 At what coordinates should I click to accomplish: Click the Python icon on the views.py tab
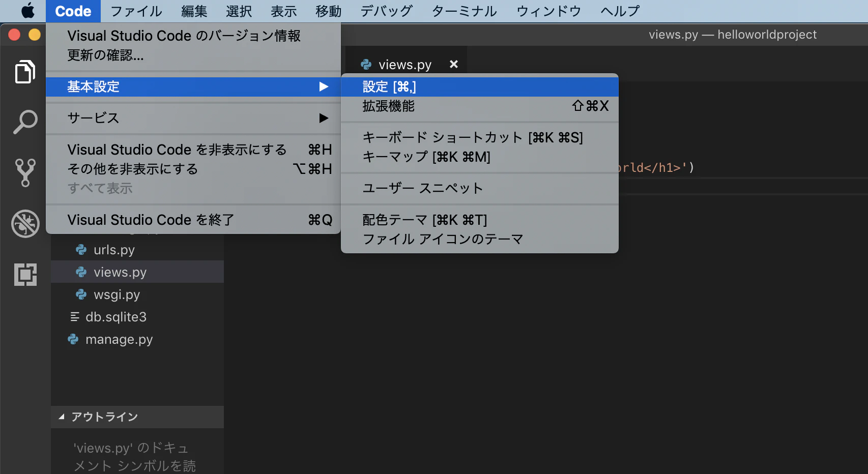click(x=365, y=64)
